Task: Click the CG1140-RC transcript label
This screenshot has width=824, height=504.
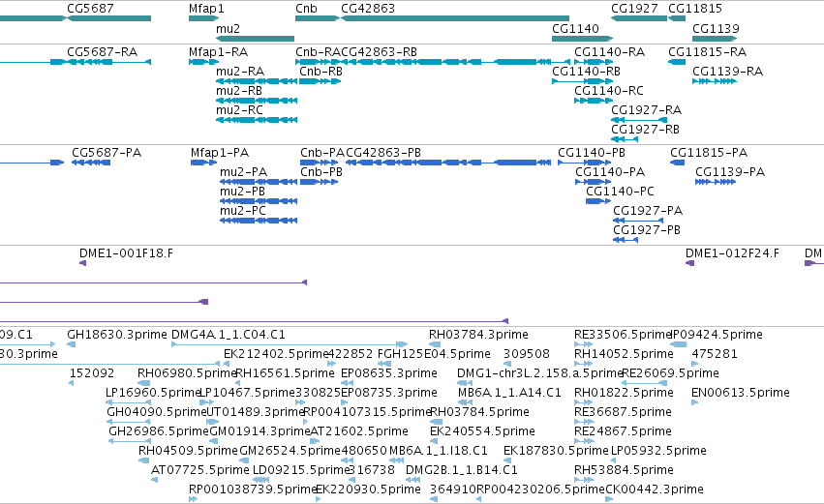Action: [608, 91]
